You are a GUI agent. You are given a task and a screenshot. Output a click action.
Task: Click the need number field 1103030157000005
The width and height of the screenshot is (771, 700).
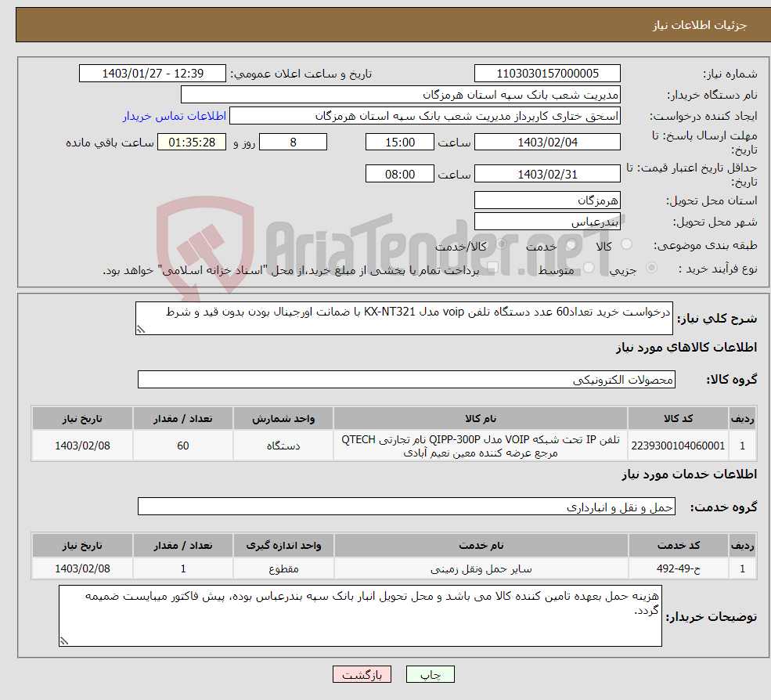(x=547, y=74)
